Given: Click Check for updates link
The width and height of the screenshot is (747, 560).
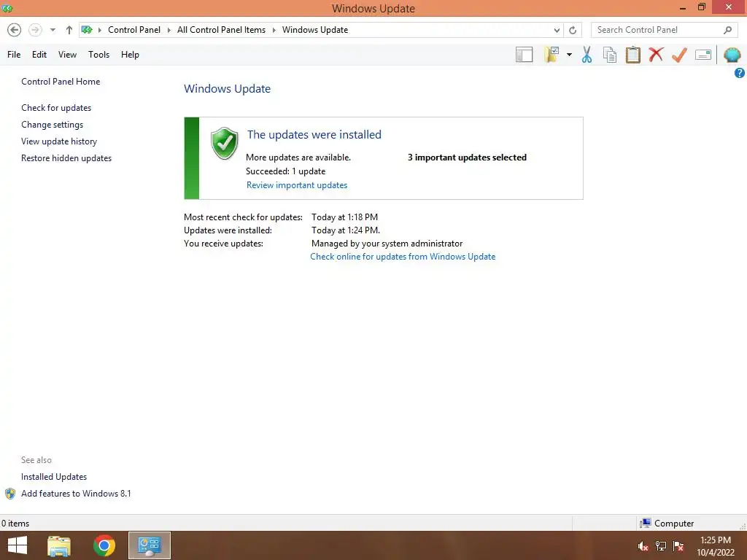Looking at the screenshot, I should point(56,108).
